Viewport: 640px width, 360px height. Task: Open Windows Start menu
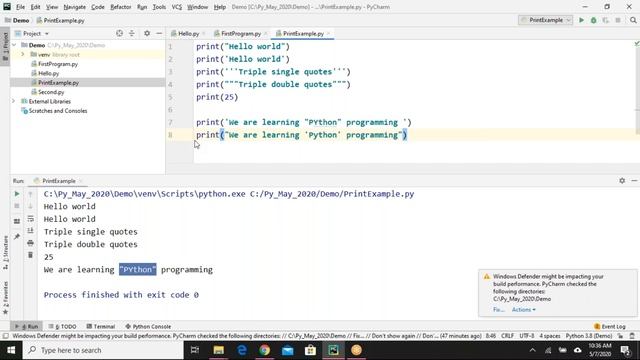[11, 350]
